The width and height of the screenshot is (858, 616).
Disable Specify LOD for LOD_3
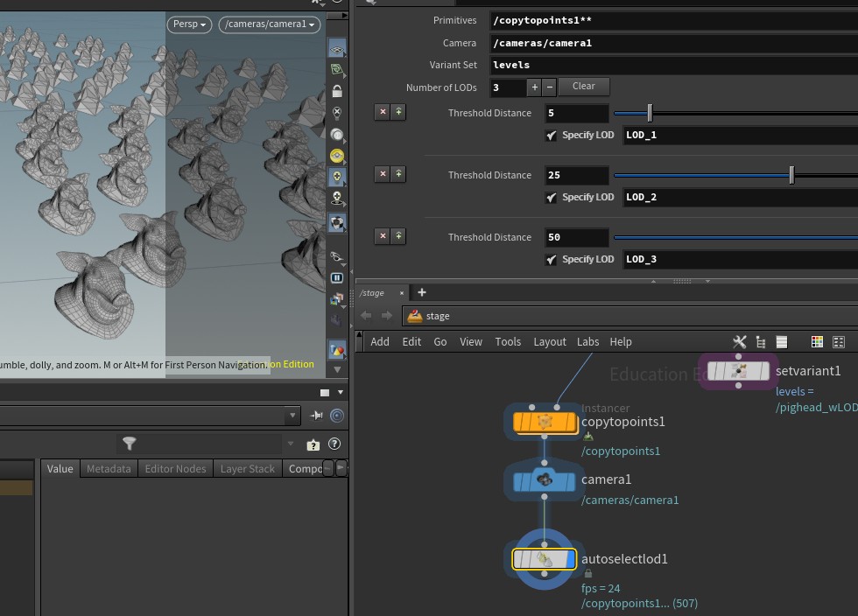click(x=551, y=260)
